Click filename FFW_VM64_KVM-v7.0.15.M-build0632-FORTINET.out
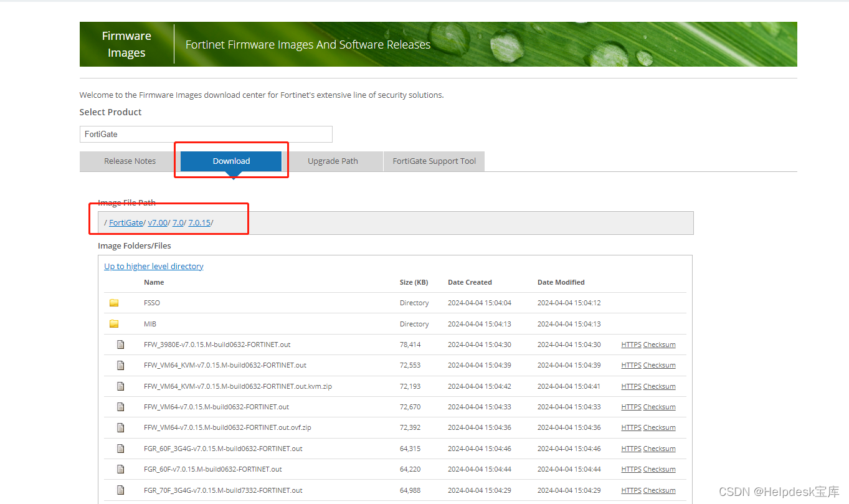This screenshot has width=849, height=504. 225,365
